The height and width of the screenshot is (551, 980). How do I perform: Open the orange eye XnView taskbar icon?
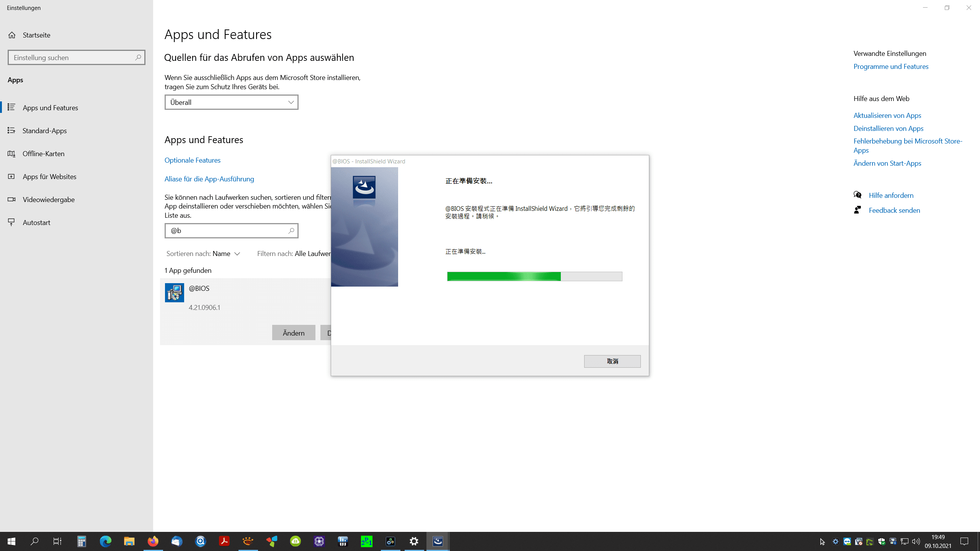[248, 541]
